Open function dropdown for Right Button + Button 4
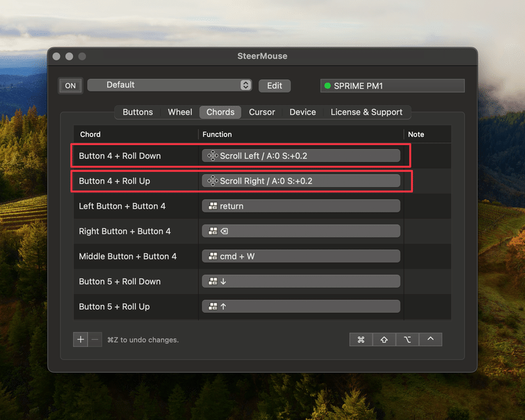This screenshot has width=525, height=420. (x=301, y=231)
